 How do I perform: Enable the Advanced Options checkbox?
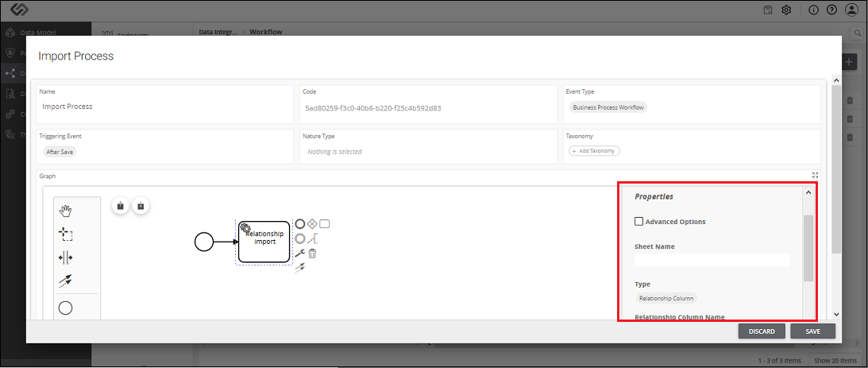tap(638, 221)
